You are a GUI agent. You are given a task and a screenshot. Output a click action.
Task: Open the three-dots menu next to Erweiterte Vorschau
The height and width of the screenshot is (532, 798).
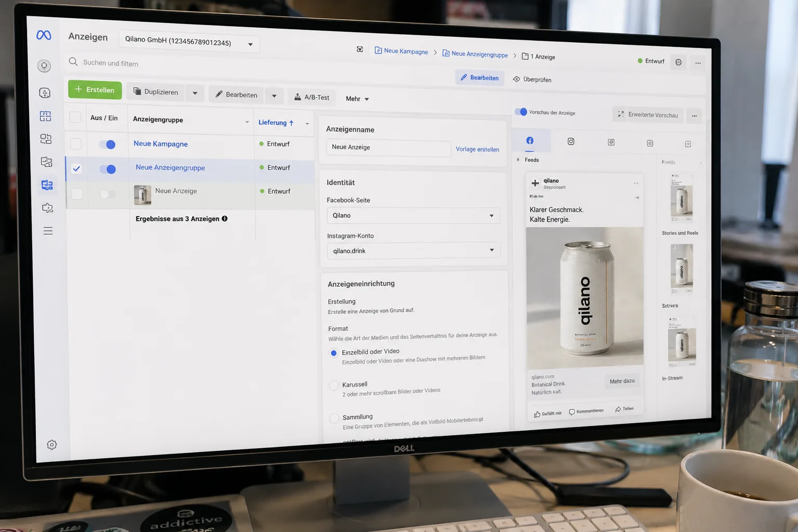pos(694,116)
